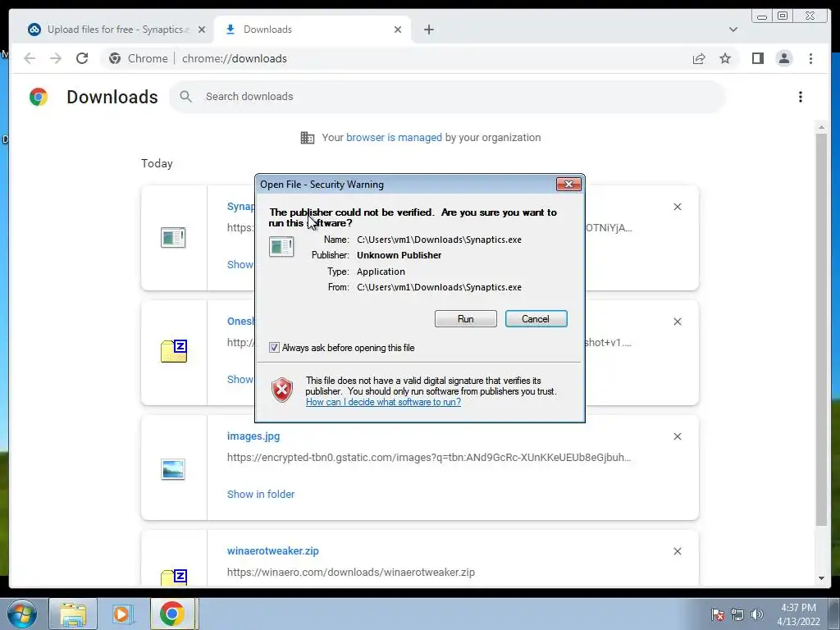The height and width of the screenshot is (630, 840).
Task: Close the Security Warning dialog with X
Action: 568,185
